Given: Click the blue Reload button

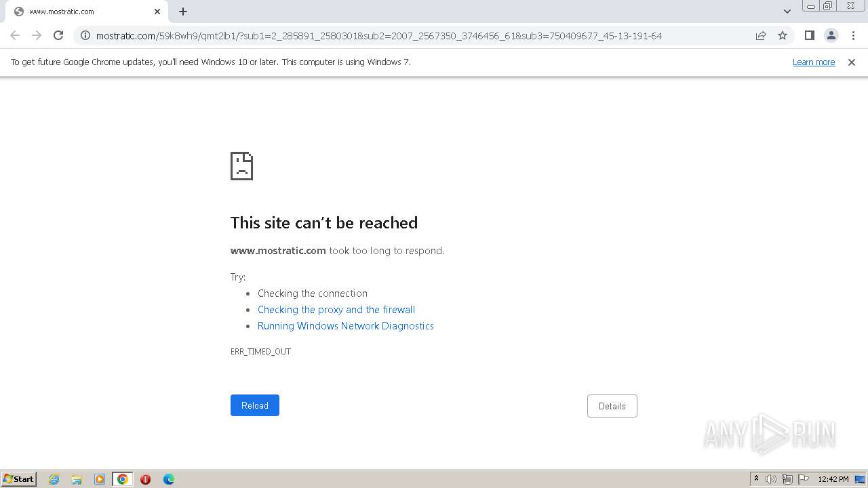Looking at the screenshot, I should (255, 405).
